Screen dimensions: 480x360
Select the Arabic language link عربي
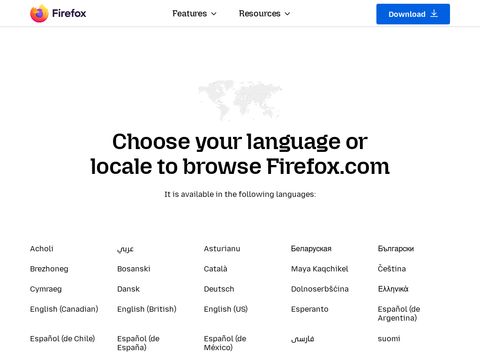pyautogui.click(x=125, y=249)
